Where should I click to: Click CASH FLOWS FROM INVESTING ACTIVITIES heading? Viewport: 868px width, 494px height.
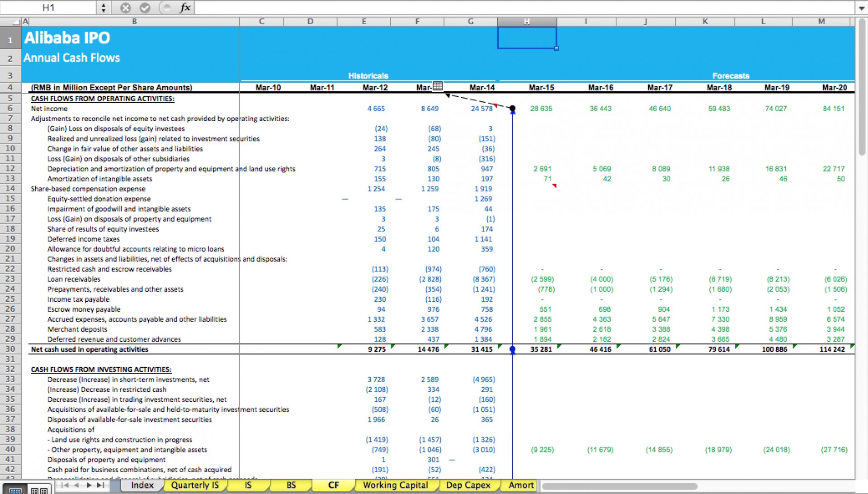pos(101,369)
